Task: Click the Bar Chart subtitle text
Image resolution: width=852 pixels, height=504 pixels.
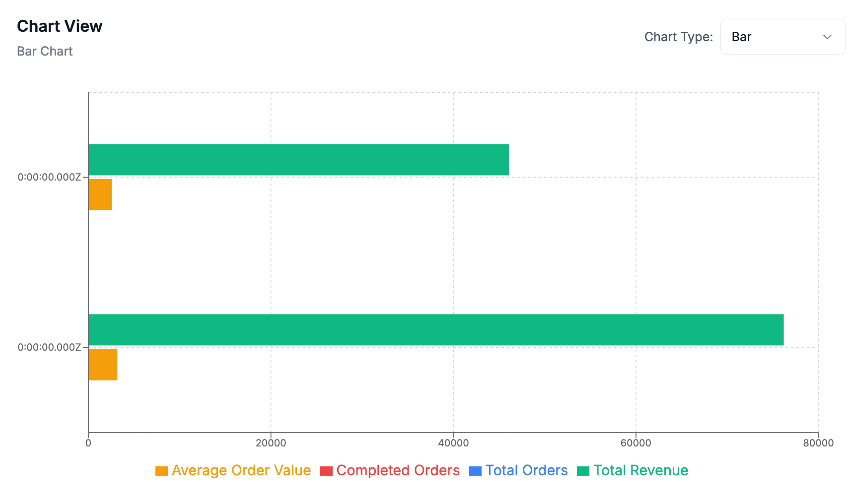Action: tap(45, 51)
